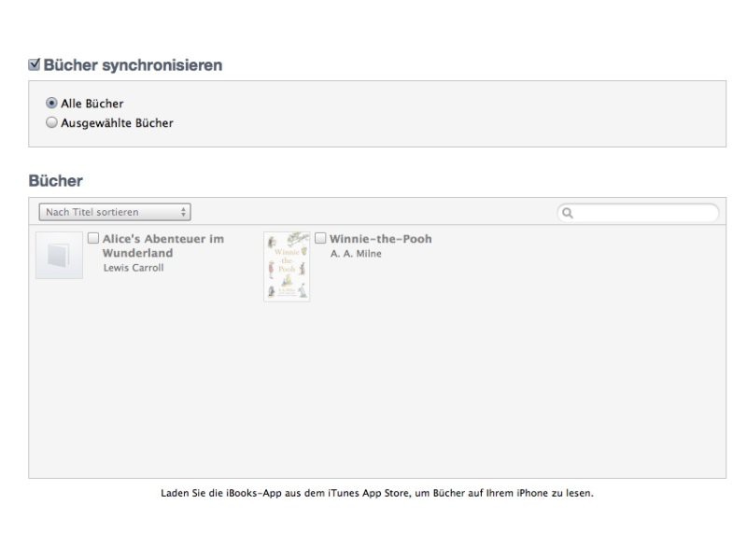Click the Bücher synchronisieren heading text
Image resolution: width=747 pixels, height=560 pixels.
pos(133,65)
